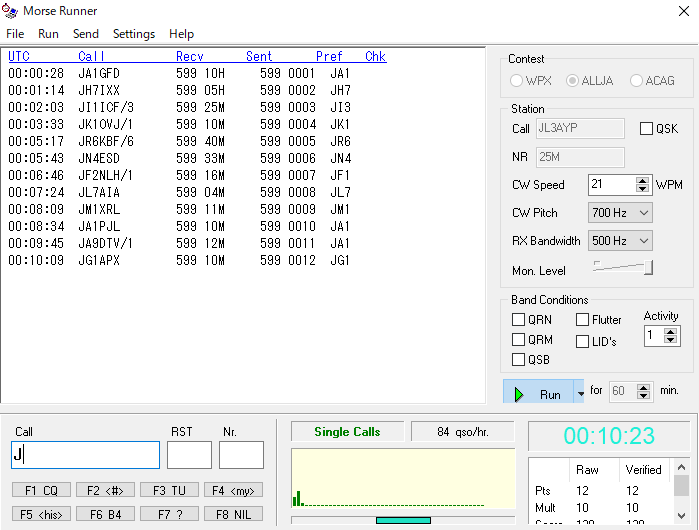Click the Chk column header
Screen dimensions: 699x530
coord(375,57)
